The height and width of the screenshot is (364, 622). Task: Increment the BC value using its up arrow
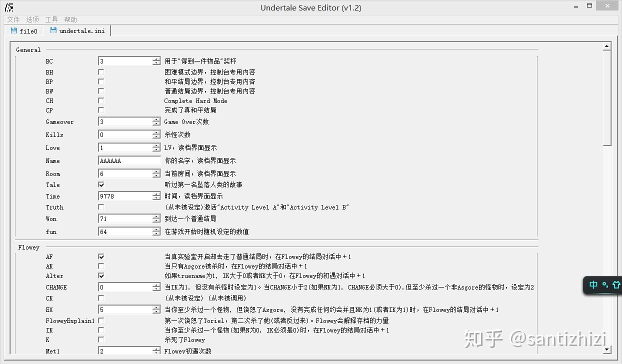(156, 59)
